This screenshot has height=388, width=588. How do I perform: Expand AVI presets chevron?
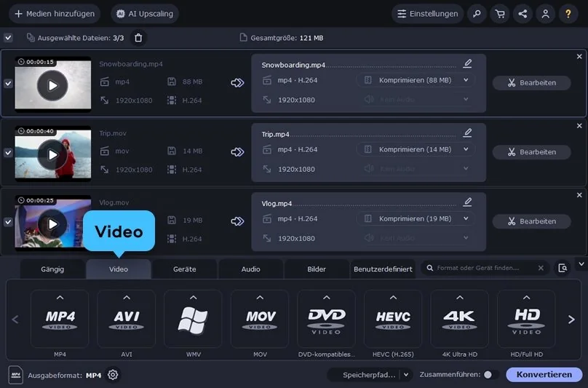pos(127,298)
